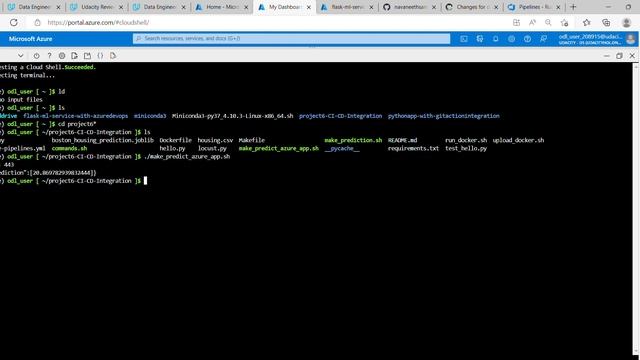Open the editor curly braces icon

[100, 56]
